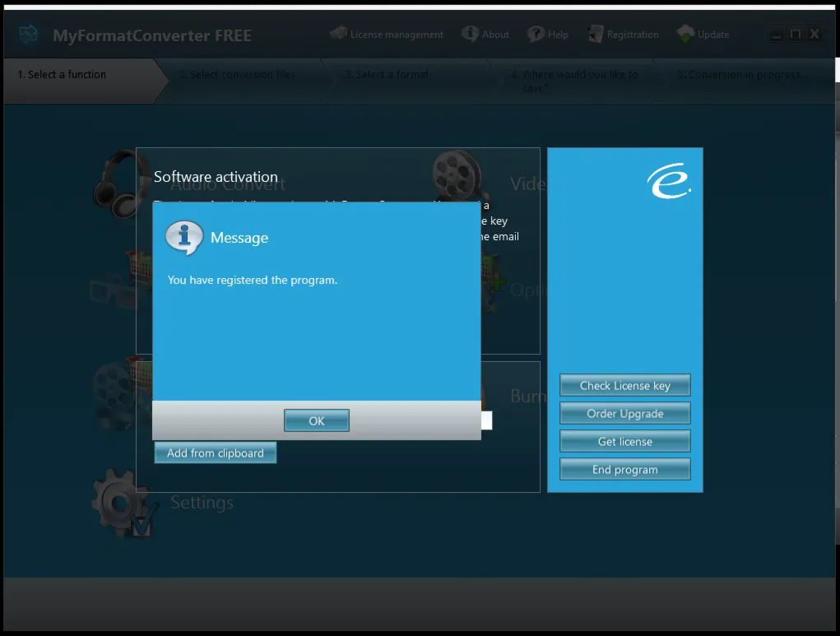Click Check License key button
The width and height of the screenshot is (840, 636).
point(624,385)
